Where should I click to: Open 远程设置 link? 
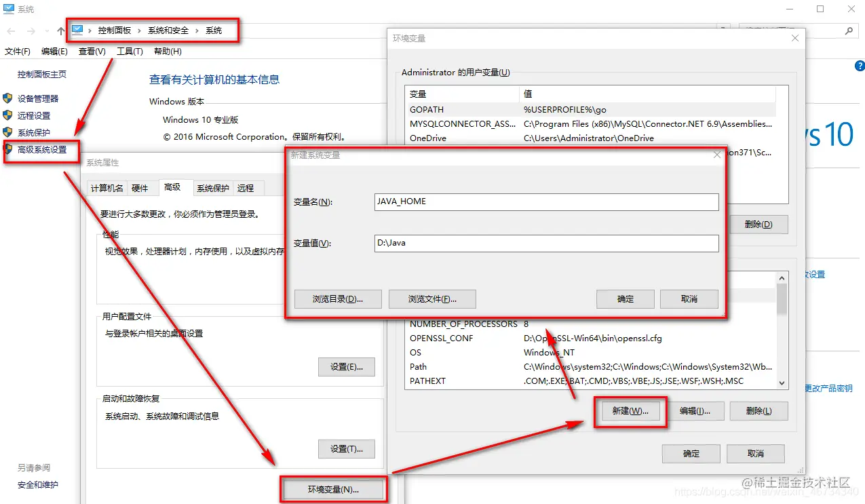pyautogui.click(x=34, y=115)
